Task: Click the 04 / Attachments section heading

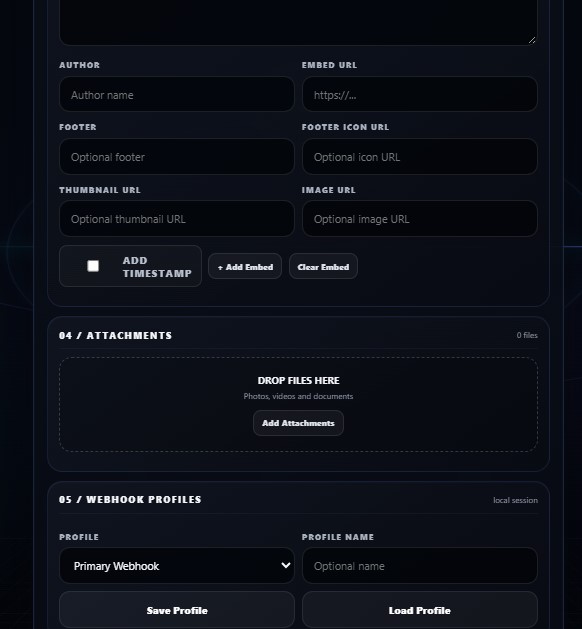Action: [115, 335]
